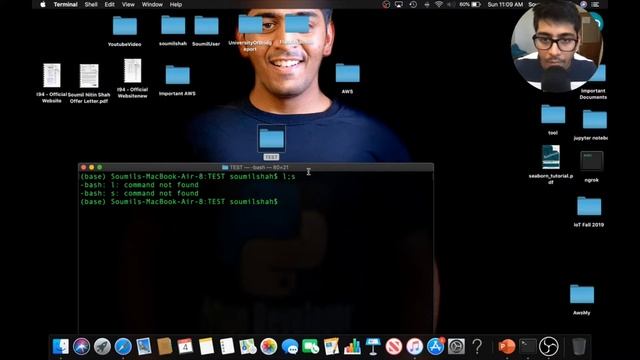Switch to OBS from the dock
Image resolution: width=640 pixels, height=360 pixels.
click(x=549, y=347)
